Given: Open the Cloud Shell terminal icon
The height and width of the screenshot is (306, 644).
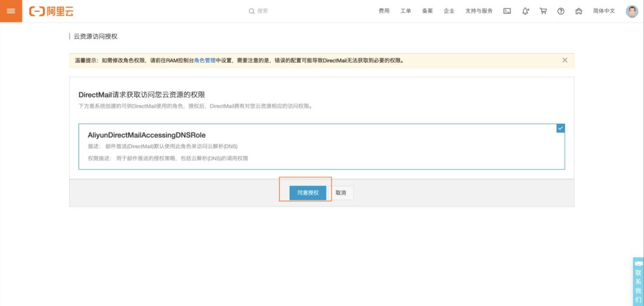Looking at the screenshot, I should [507, 11].
